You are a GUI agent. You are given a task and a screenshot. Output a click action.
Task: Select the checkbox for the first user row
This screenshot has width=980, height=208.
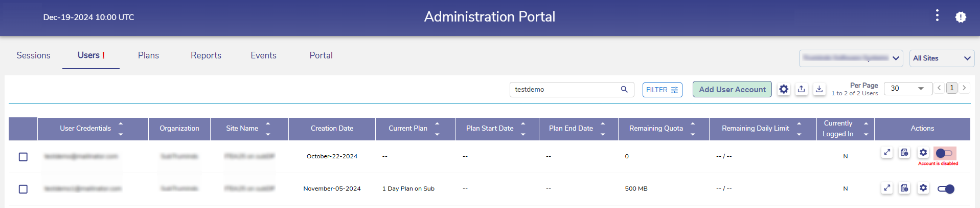pyautogui.click(x=23, y=157)
